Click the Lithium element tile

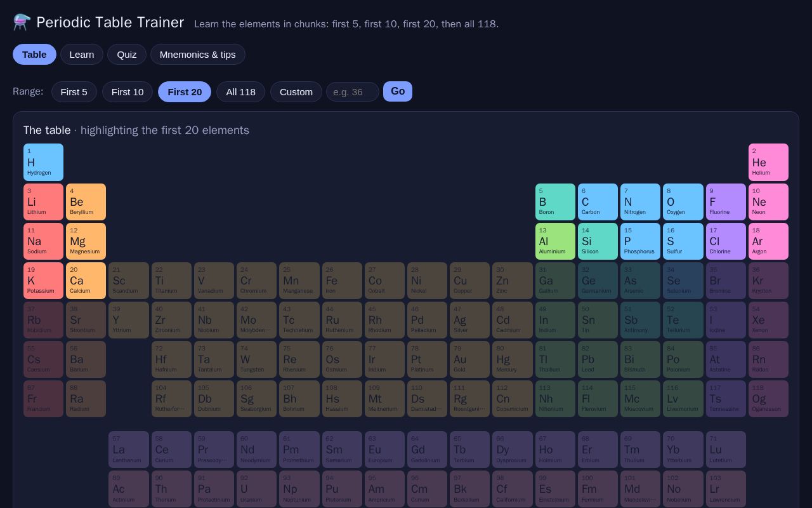pos(43,202)
